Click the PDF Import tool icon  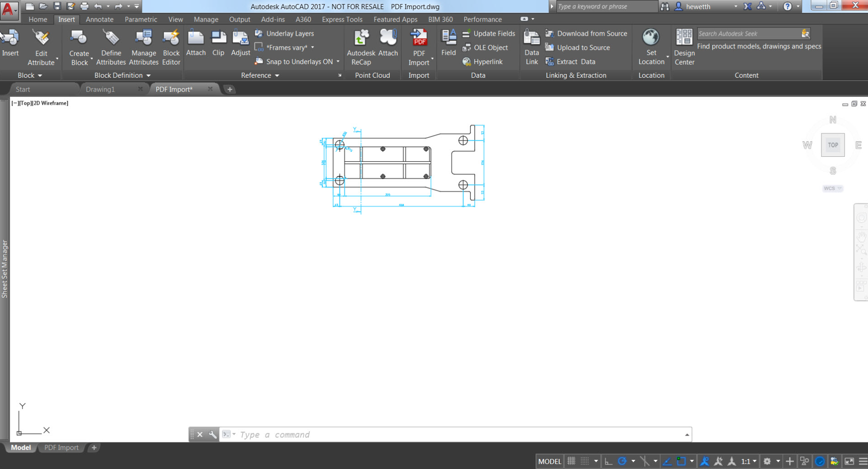(419, 38)
